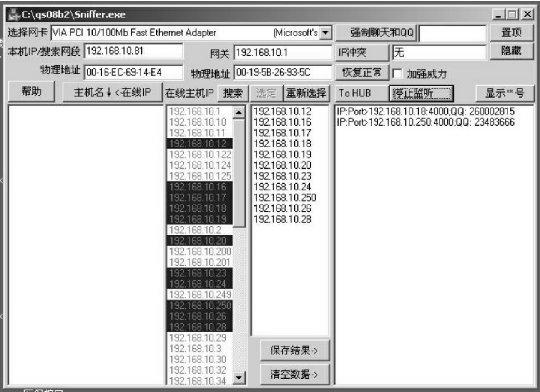Click the 停止监听 button
The width and height of the screenshot is (540, 392).
[422, 93]
